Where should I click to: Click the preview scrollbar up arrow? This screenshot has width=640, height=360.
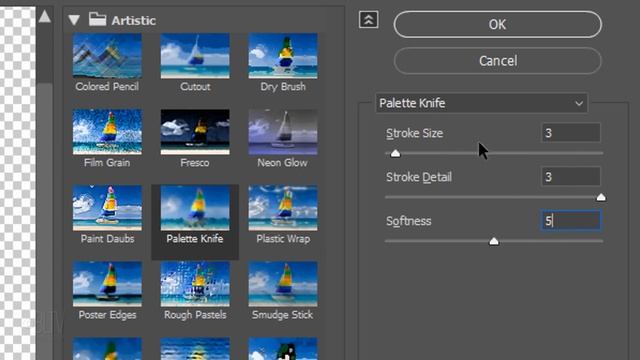45,16
